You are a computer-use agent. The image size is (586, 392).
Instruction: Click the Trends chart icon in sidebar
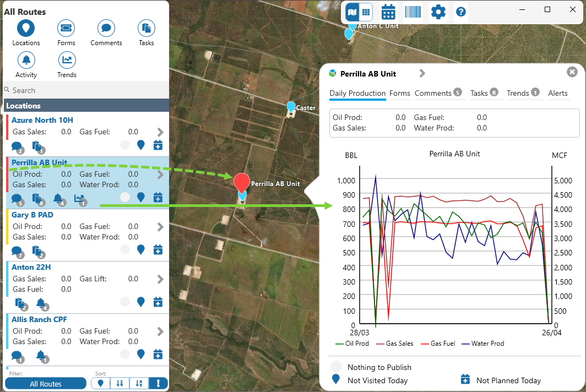click(x=66, y=60)
